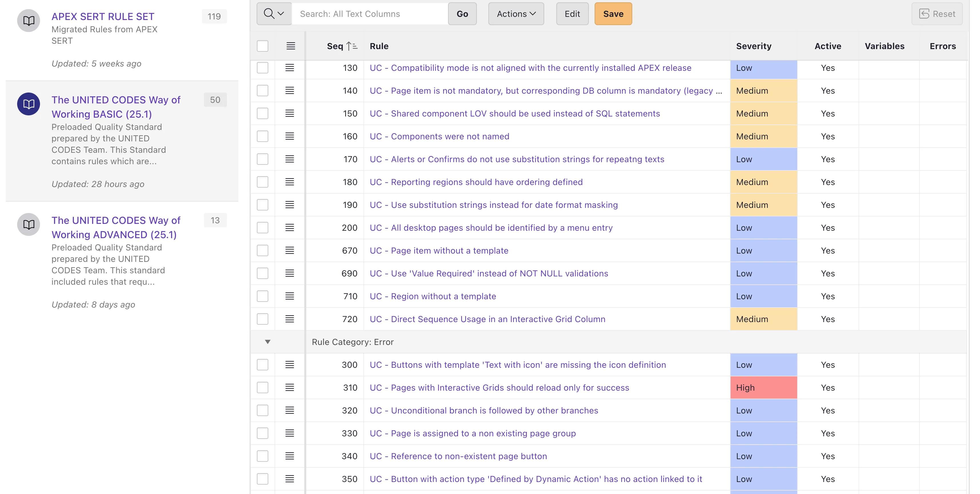This screenshot has height=494, width=980.
Task: Click the book icon for UNITED CODES BASIC standard
Action: click(29, 104)
